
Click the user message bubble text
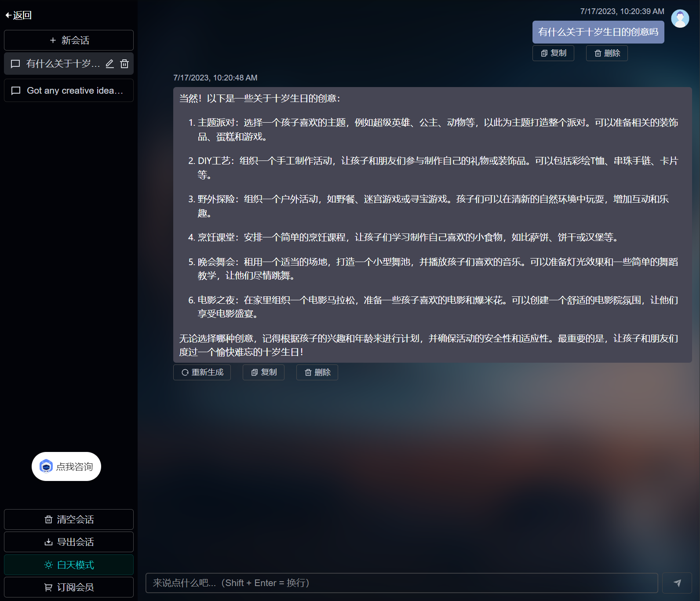tap(598, 32)
